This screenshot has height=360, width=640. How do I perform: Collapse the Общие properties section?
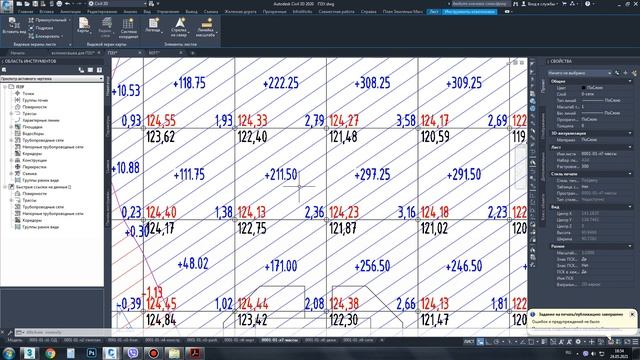[x=630, y=81]
